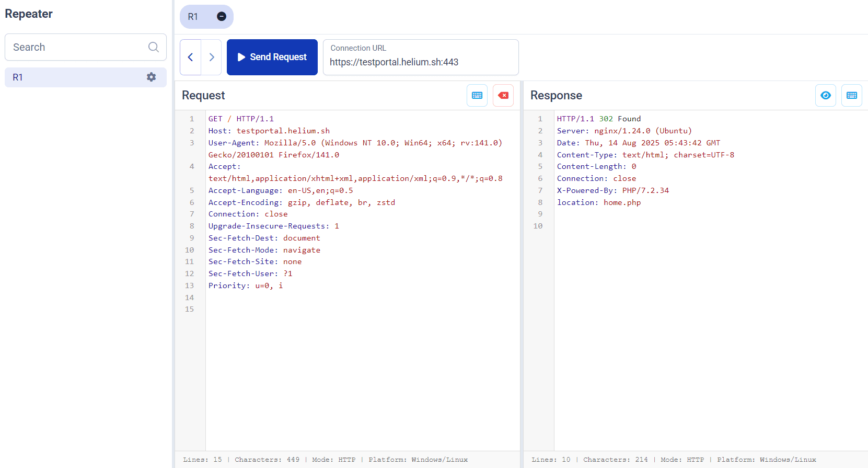Screen dimensions: 868x468
Task: Click the search magnifier icon
Action: [153, 47]
